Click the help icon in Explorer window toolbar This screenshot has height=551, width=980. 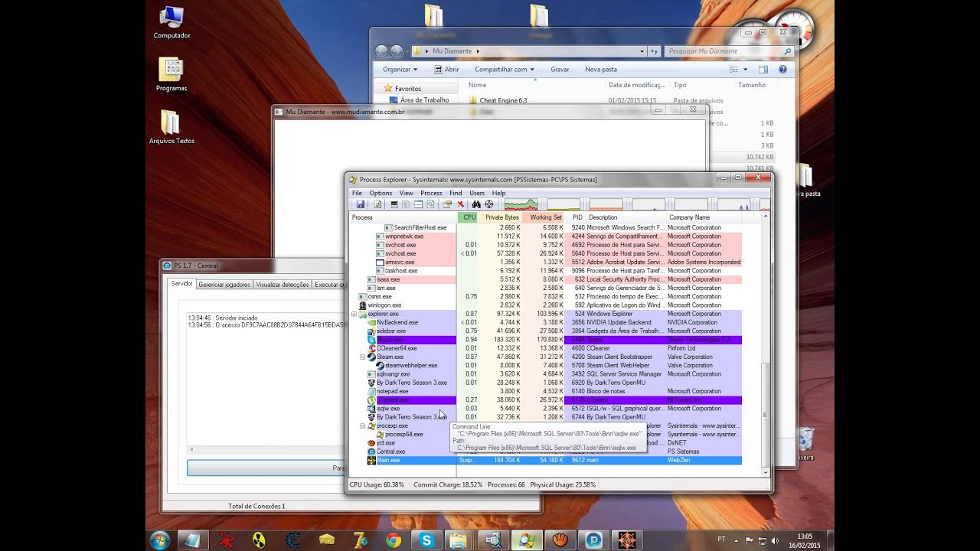click(x=782, y=69)
